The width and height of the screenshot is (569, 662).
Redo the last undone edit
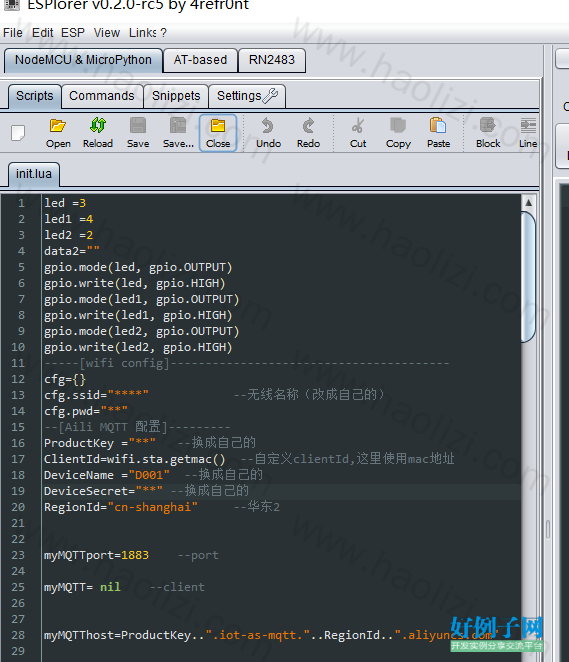(308, 133)
